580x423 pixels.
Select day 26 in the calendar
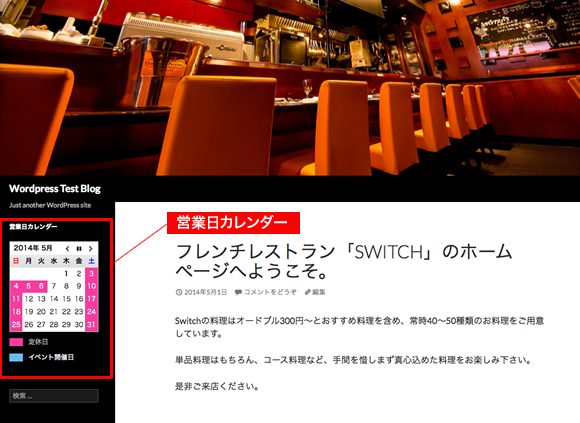pyautogui.click(x=28, y=325)
